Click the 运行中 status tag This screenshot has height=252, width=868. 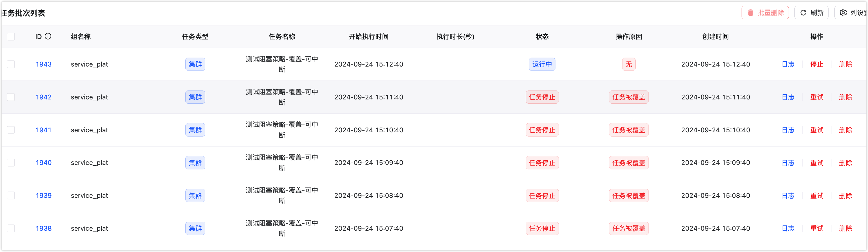point(542,64)
